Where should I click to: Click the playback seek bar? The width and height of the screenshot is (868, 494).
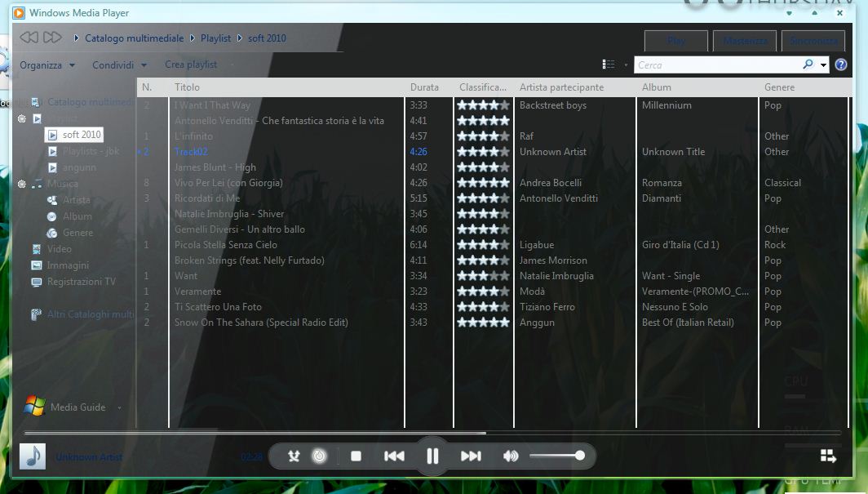pyautogui.click(x=432, y=433)
